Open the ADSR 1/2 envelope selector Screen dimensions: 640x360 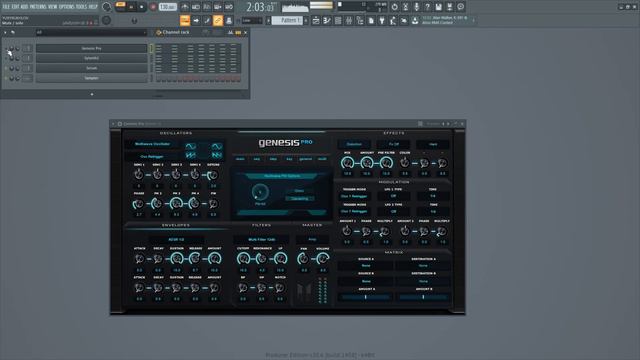click(176, 240)
